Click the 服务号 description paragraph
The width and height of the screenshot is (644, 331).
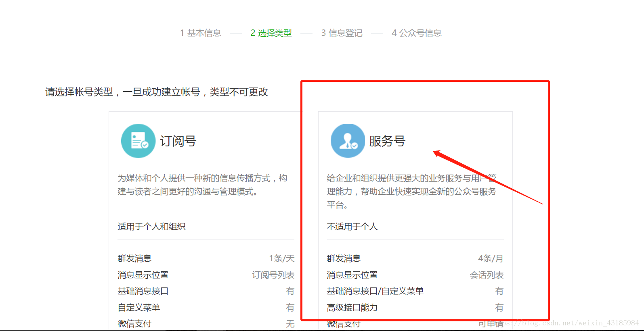point(411,191)
